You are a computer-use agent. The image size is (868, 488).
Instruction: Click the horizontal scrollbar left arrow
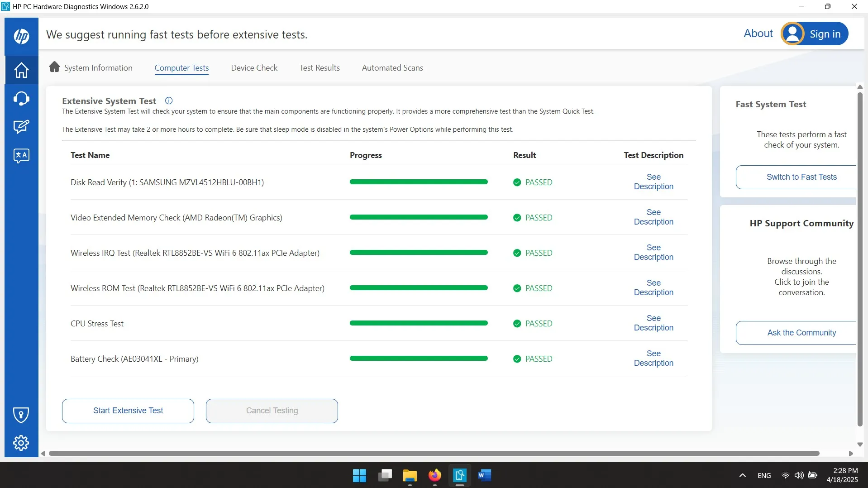point(43,454)
